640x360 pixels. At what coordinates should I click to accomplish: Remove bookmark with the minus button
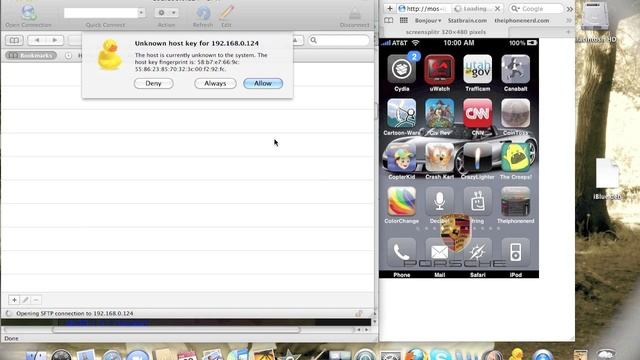pyautogui.click(x=36, y=300)
